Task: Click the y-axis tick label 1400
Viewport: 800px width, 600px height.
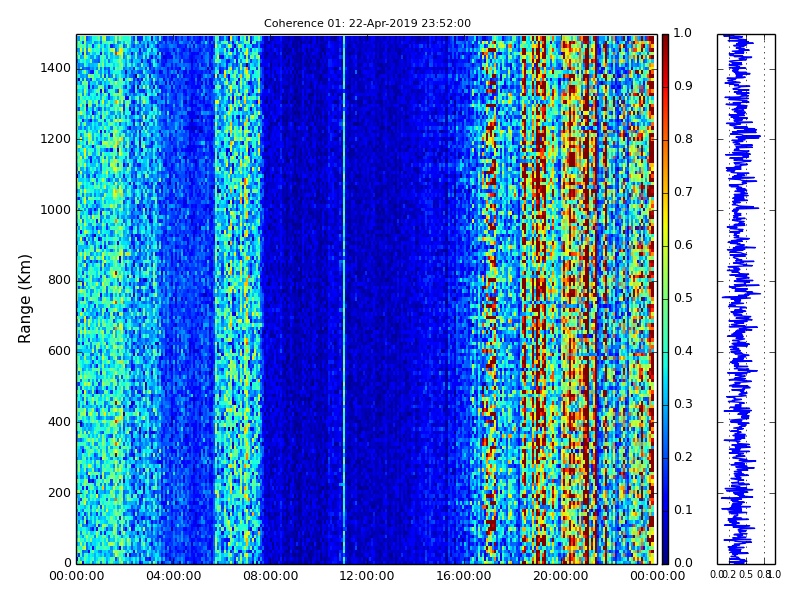Action: click(56, 68)
